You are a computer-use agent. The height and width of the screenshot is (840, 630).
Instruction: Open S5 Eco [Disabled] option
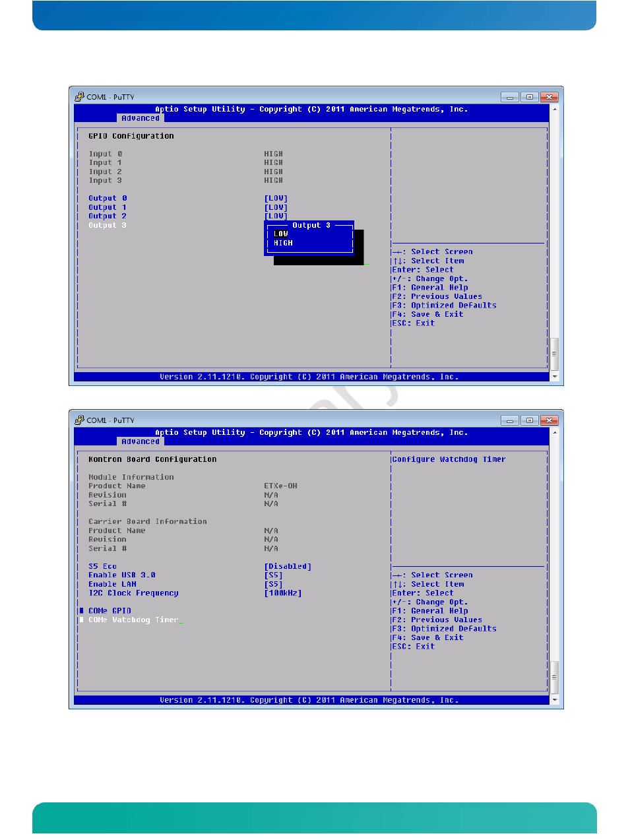click(x=288, y=566)
